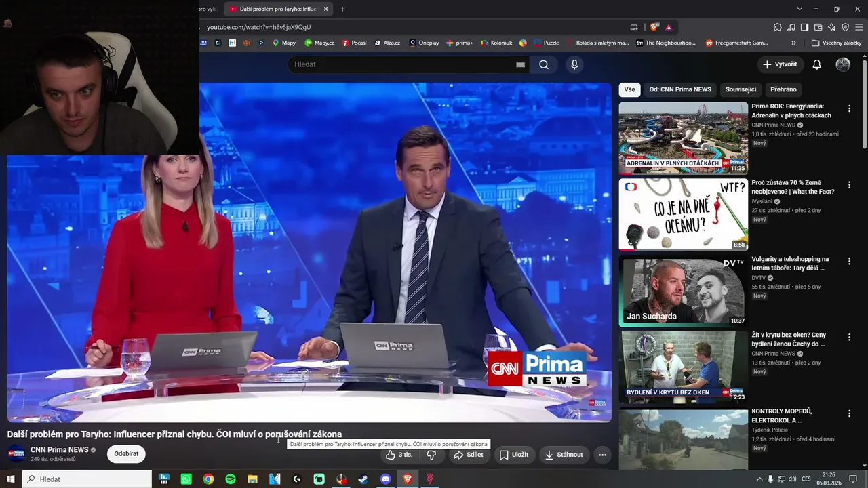The width and height of the screenshot is (868, 488).
Task: Open Spotify from the taskbar
Action: (231, 479)
